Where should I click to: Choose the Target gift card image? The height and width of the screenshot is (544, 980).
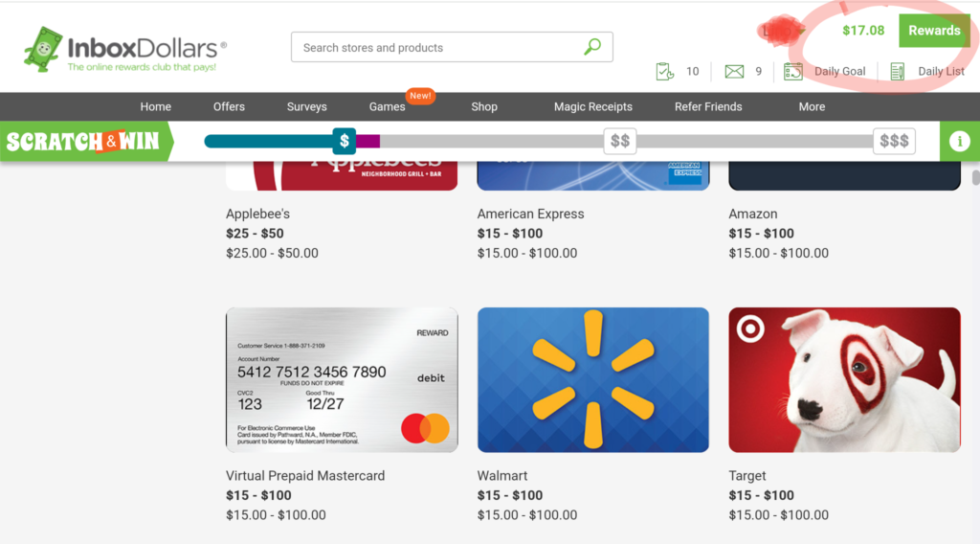844,379
